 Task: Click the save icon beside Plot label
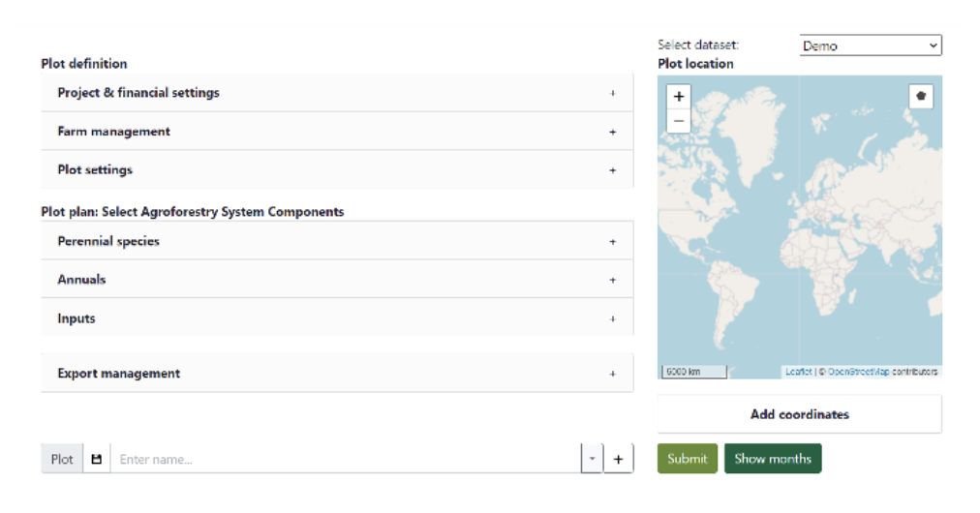97,459
